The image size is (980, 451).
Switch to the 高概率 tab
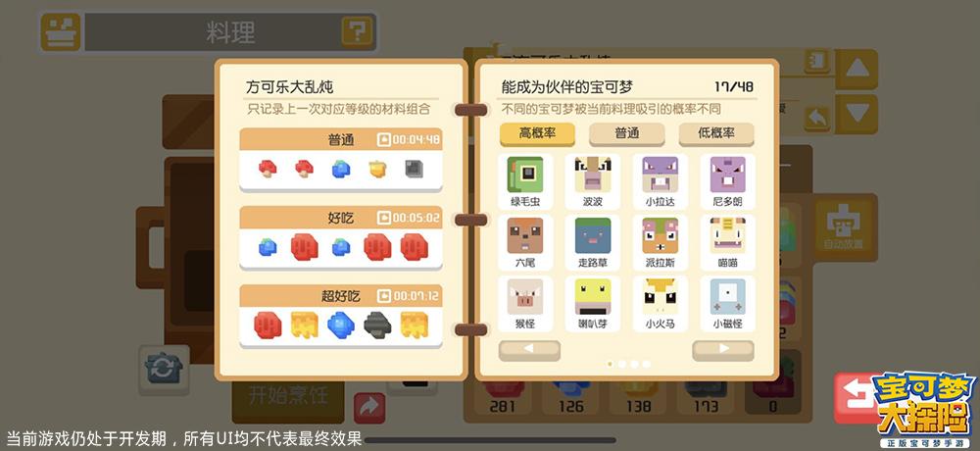[537, 134]
